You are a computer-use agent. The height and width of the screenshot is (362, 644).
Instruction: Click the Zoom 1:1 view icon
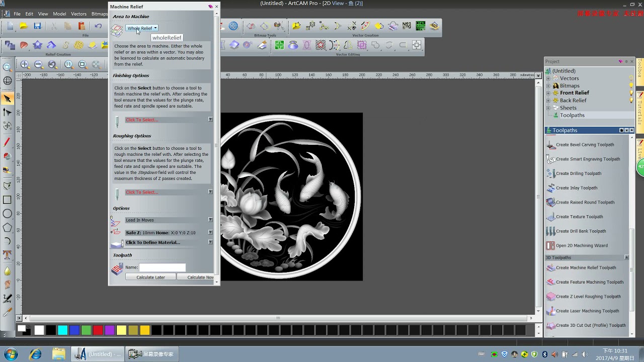point(69,64)
